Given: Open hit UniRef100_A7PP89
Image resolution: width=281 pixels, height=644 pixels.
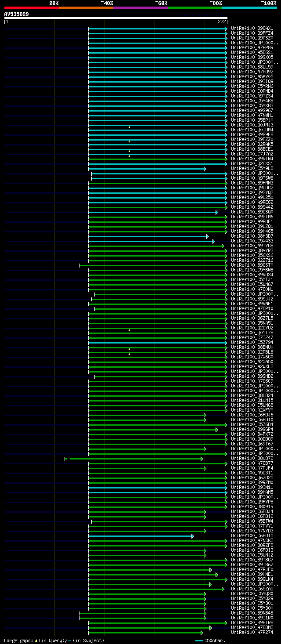Looking at the screenshot, I should tap(252, 47).
